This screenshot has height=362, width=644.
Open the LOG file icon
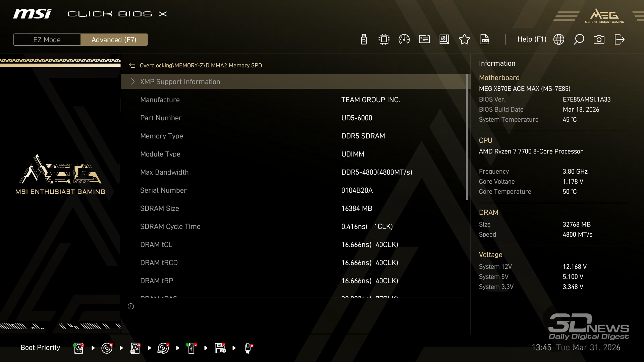(484, 40)
